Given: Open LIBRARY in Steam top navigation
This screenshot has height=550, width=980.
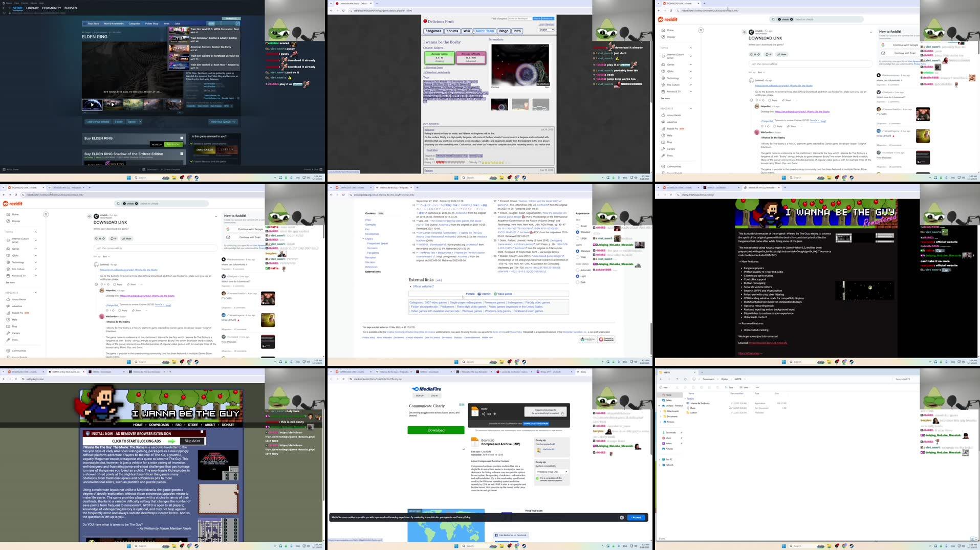Looking at the screenshot, I should pyautogui.click(x=32, y=8).
